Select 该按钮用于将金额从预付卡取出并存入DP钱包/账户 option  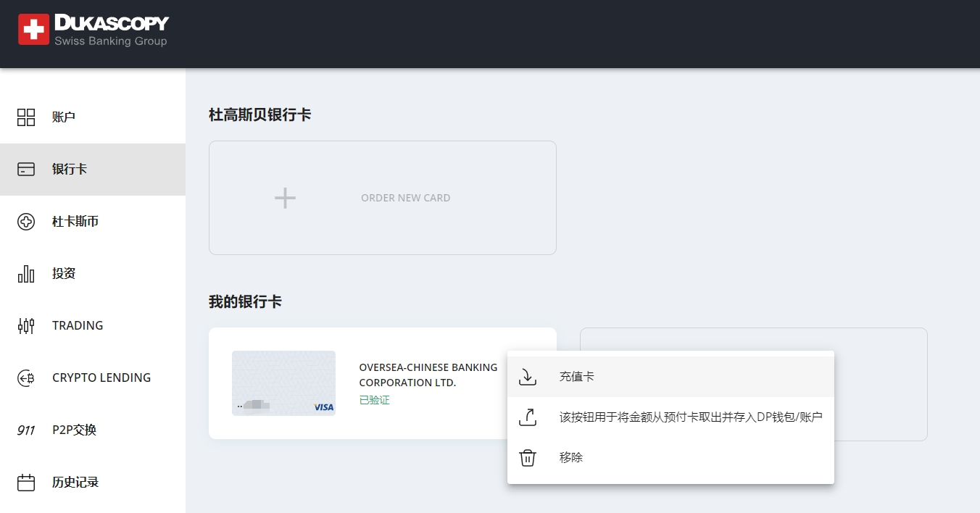(x=670, y=417)
